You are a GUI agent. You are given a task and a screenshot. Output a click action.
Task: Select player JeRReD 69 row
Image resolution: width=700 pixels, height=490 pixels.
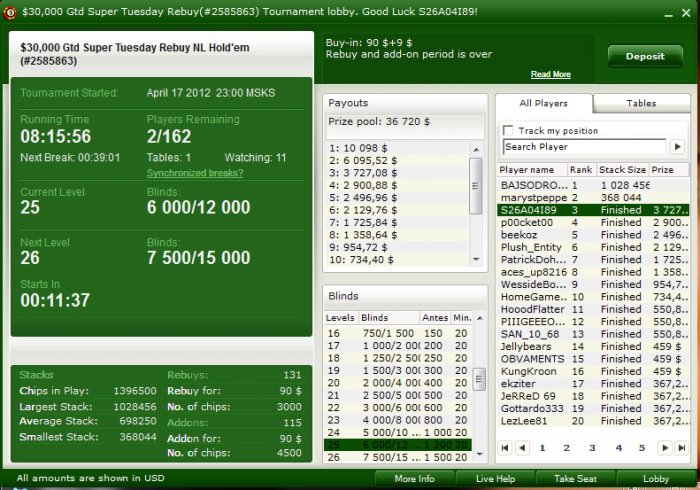click(x=593, y=396)
